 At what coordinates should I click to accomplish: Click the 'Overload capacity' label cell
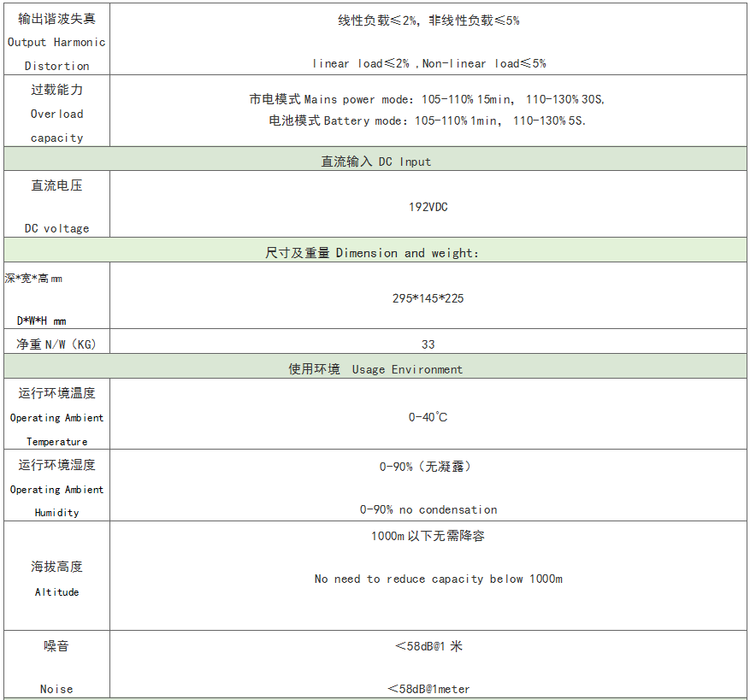click(x=56, y=114)
